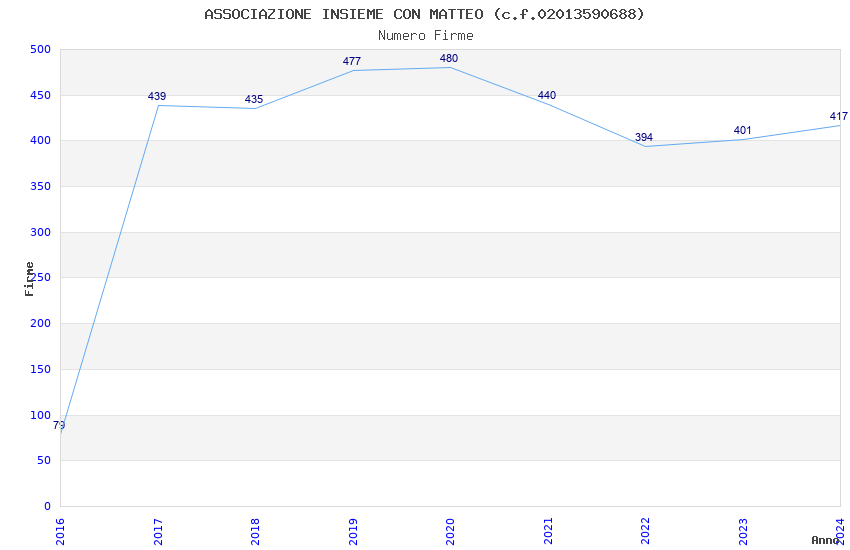
Task: Click the y-axis tick label 400
Action: tap(41, 140)
